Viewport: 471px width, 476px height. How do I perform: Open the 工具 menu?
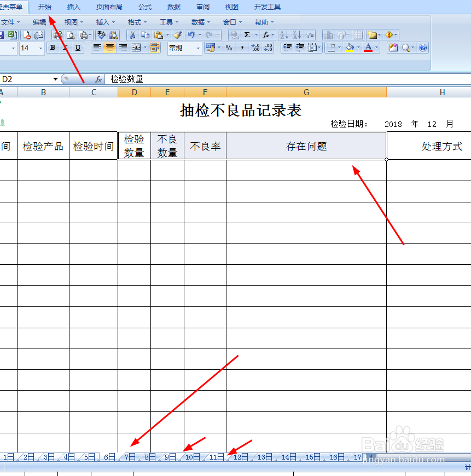click(168, 22)
